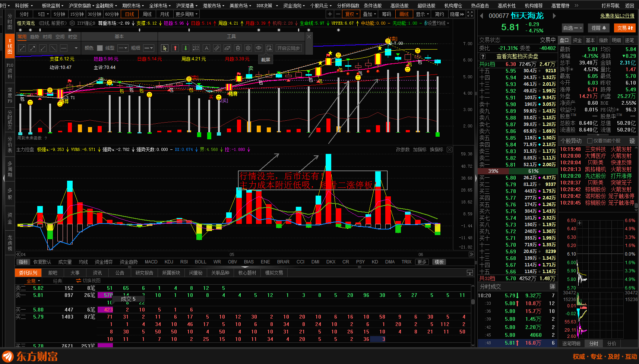
Task: Close the drawing tools panel
Action: pyautogui.click(x=309, y=37)
